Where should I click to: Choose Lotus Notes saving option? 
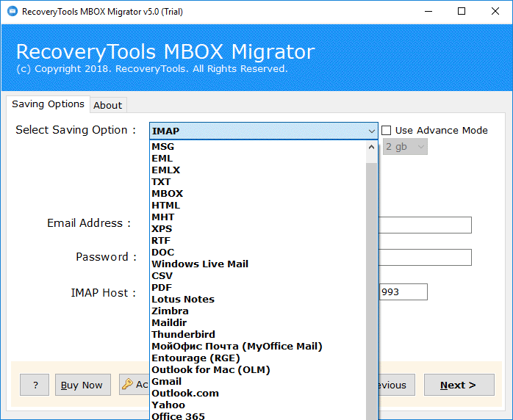point(258,300)
